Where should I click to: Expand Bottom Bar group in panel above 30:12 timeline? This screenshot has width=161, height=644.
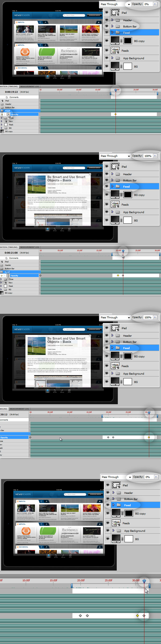(112, 342)
